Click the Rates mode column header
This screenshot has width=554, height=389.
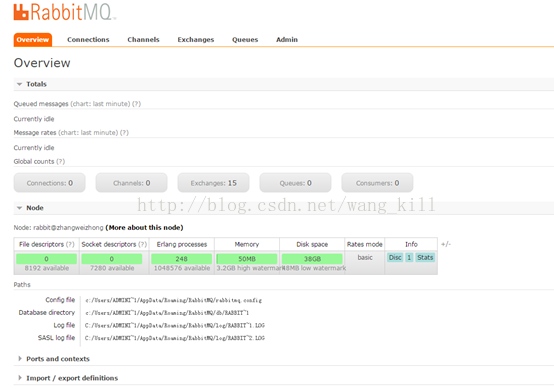[x=365, y=244]
